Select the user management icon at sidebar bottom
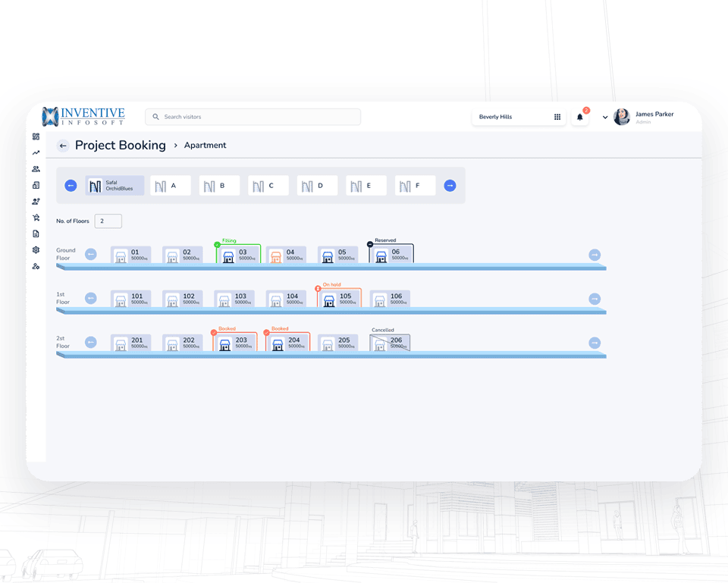Image resolution: width=728 pixels, height=583 pixels. point(36,266)
